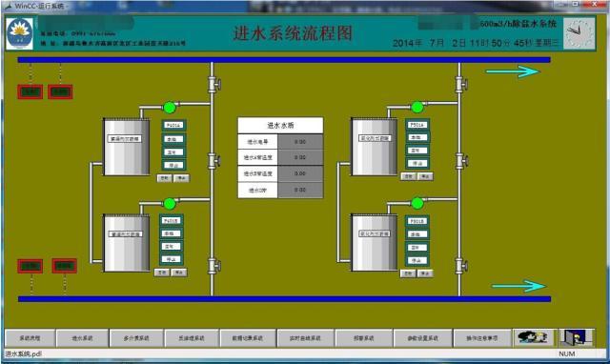Click the tank beside pump P401B
The height and width of the screenshot is (364, 610).
126,243
